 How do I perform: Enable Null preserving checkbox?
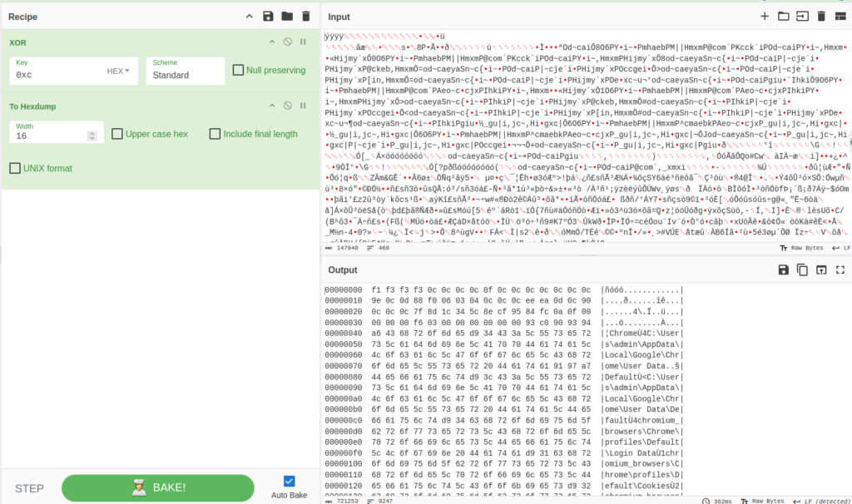tap(239, 71)
